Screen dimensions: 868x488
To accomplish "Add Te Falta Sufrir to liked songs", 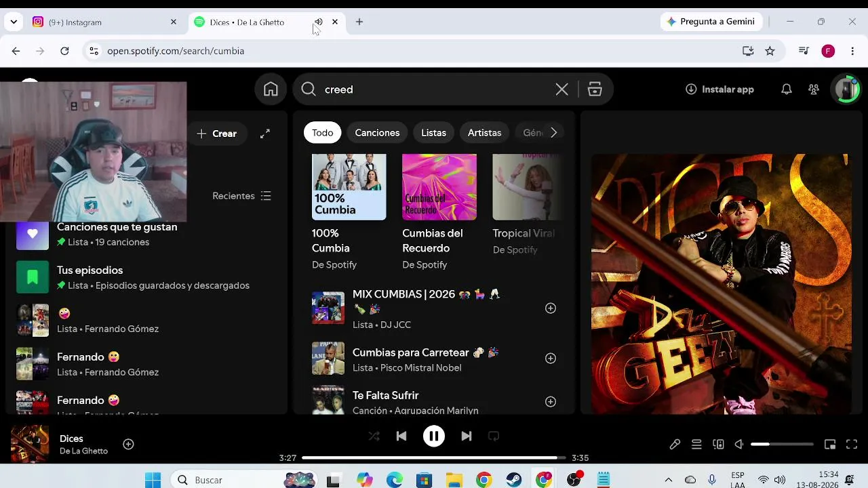I will point(551,402).
